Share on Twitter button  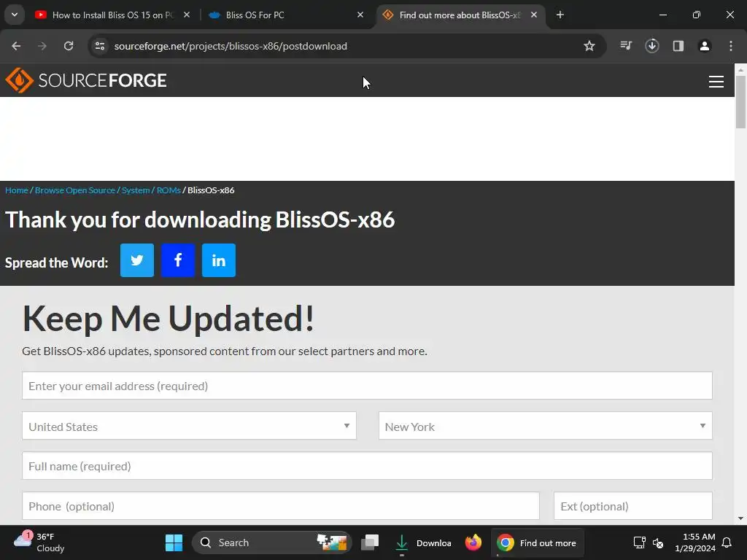click(136, 260)
